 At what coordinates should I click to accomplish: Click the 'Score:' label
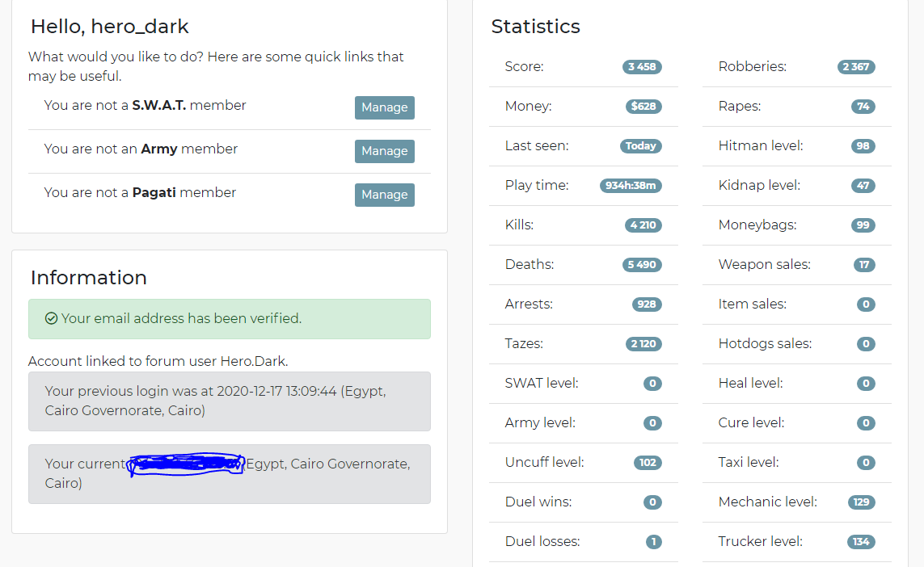(x=524, y=66)
